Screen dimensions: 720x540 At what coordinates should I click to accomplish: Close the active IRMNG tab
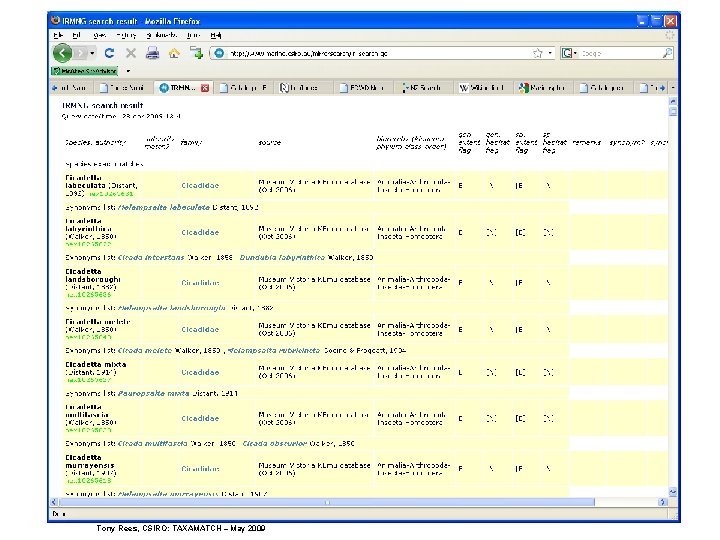click(x=205, y=88)
